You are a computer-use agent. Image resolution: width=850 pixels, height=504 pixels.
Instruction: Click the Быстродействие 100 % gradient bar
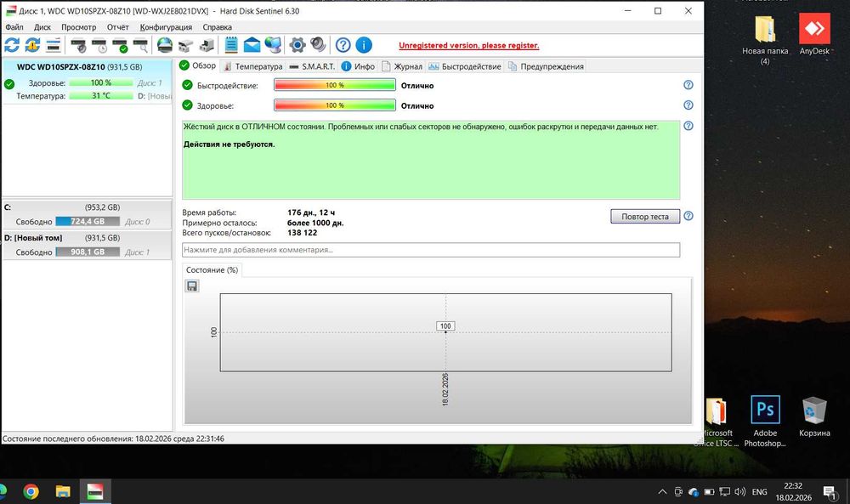(334, 85)
